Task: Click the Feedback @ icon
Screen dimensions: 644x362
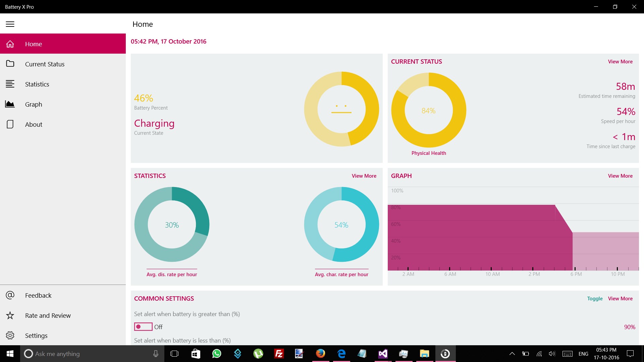Action: click(x=10, y=295)
